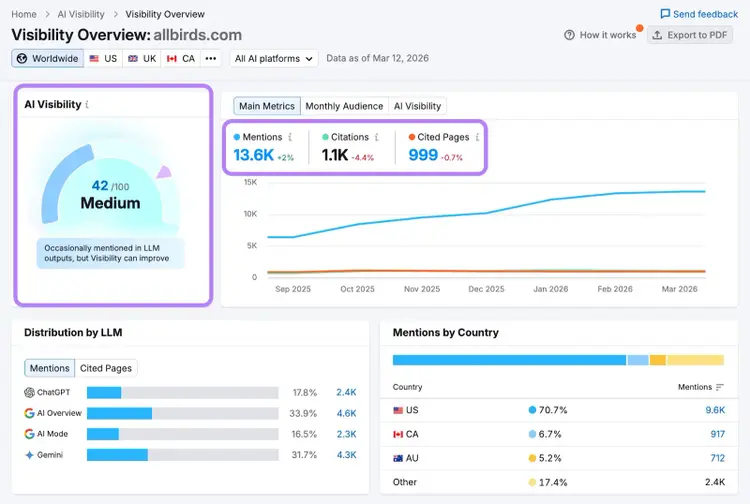750x504 pixels.
Task: Click the 33.9% AI Overview percentage
Action: point(303,413)
